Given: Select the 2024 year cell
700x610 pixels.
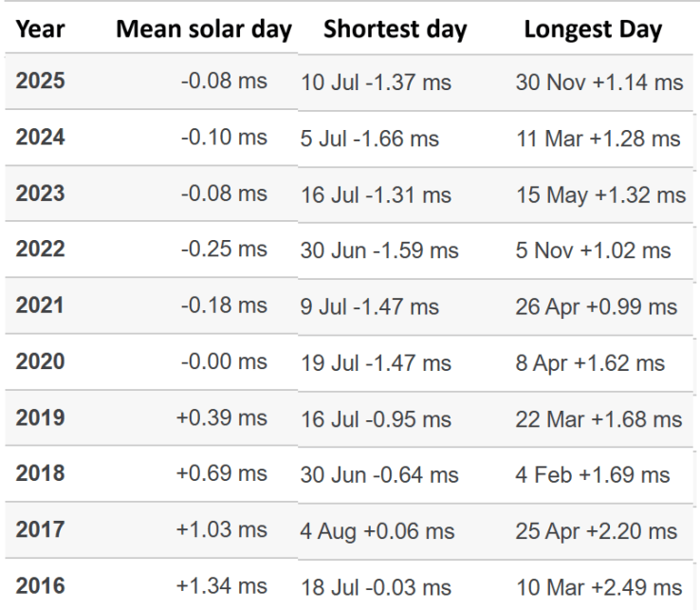Looking at the screenshot, I should pyautogui.click(x=41, y=138).
